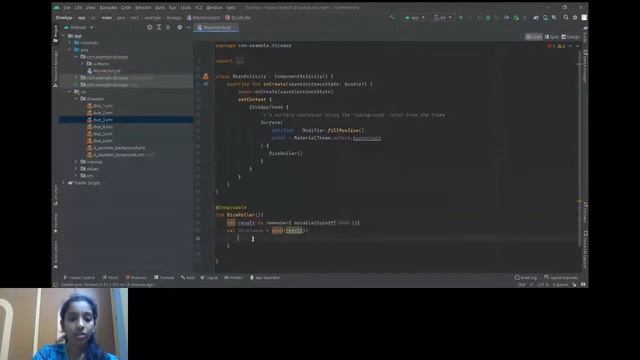Expand the Gradle Scripts node
The image size is (640, 360).
(x=63, y=183)
